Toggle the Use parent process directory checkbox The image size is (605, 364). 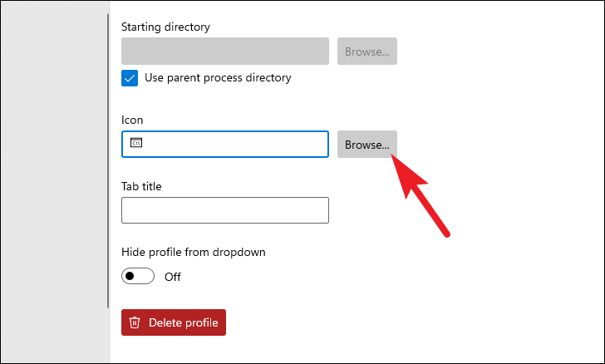[x=130, y=78]
